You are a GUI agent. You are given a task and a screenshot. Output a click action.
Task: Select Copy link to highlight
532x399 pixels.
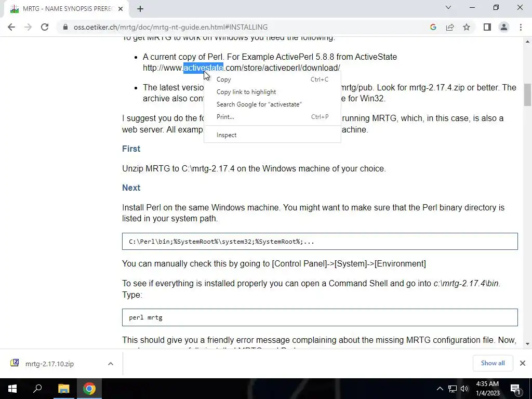tap(272, 92)
